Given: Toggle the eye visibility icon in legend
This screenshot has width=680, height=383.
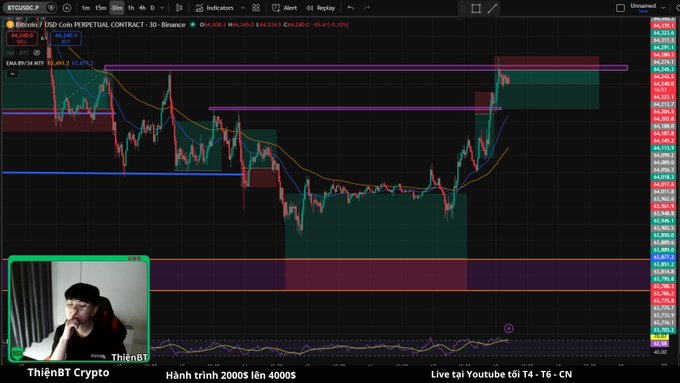Looking at the screenshot, I should coord(36,52).
